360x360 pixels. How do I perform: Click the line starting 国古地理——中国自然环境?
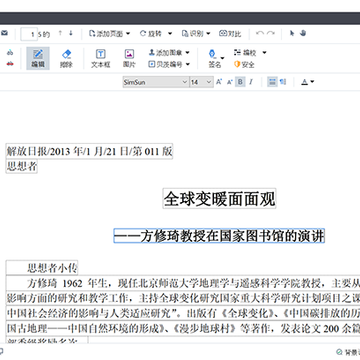pyautogui.click(x=183, y=329)
